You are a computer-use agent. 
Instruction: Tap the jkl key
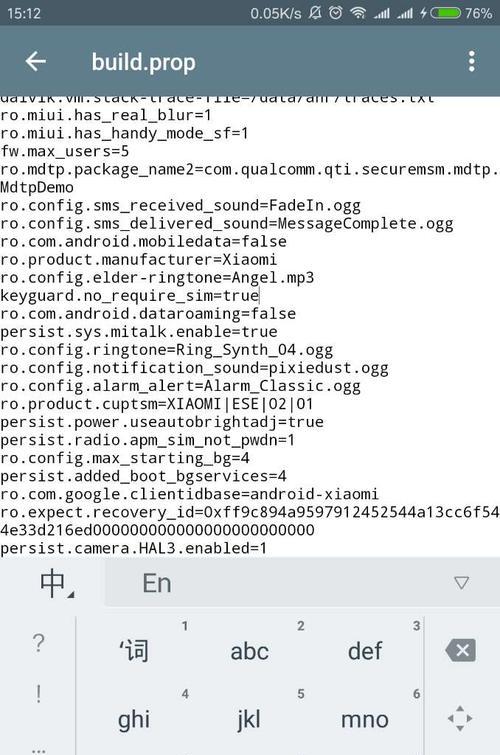(x=250, y=720)
